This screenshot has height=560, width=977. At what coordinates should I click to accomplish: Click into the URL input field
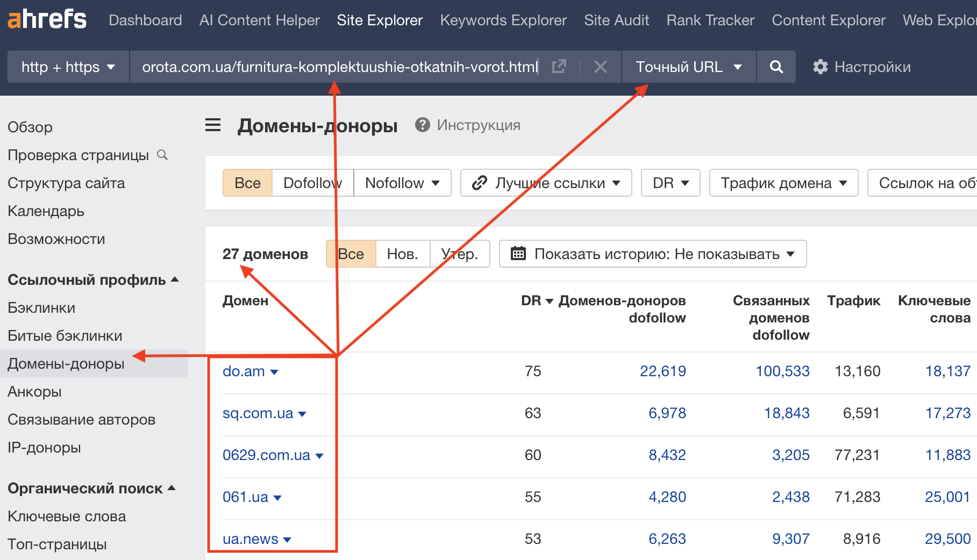pyautogui.click(x=339, y=67)
